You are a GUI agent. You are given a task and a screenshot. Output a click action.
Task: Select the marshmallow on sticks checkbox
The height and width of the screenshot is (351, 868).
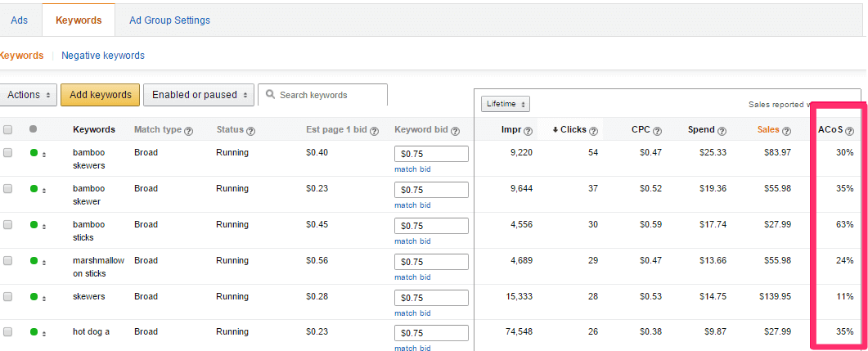point(7,261)
